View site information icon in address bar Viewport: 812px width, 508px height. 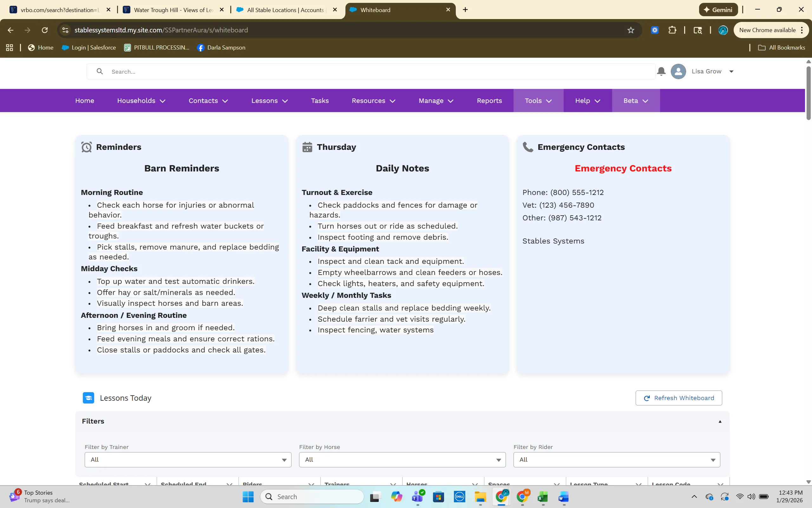point(65,30)
